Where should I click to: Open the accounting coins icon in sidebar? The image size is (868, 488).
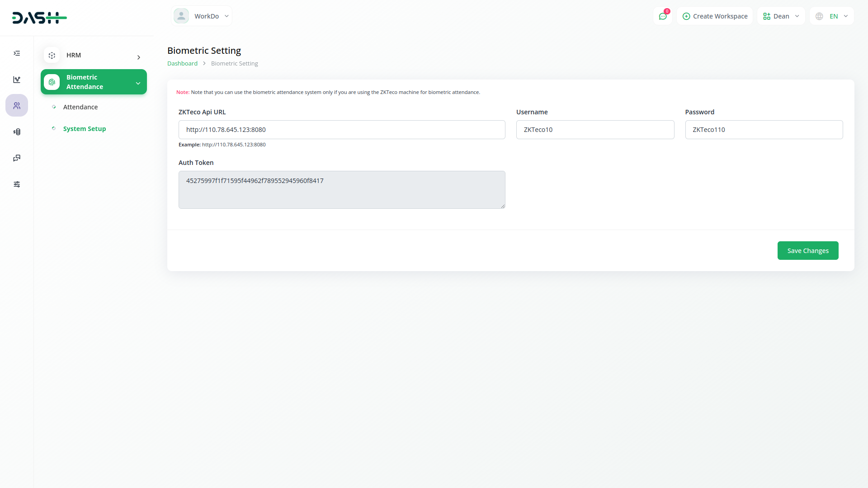pyautogui.click(x=17, y=132)
